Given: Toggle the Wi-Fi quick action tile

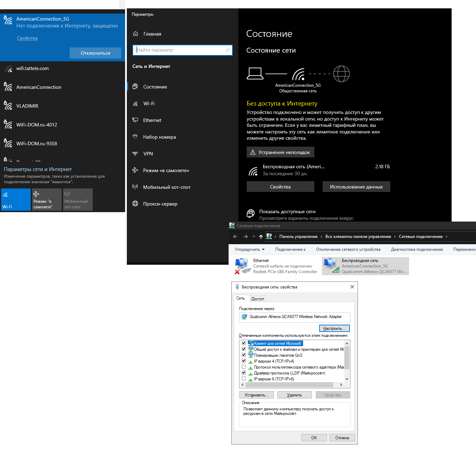Looking at the screenshot, I should (16, 200).
